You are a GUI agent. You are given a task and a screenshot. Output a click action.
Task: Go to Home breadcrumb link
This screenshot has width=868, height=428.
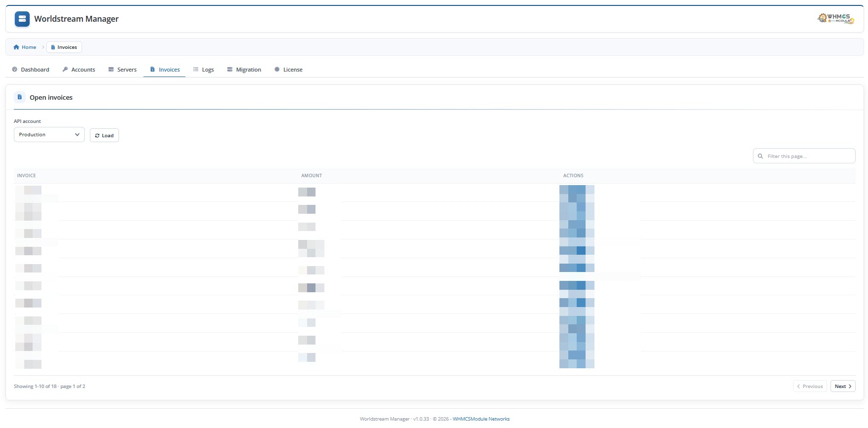(x=25, y=47)
